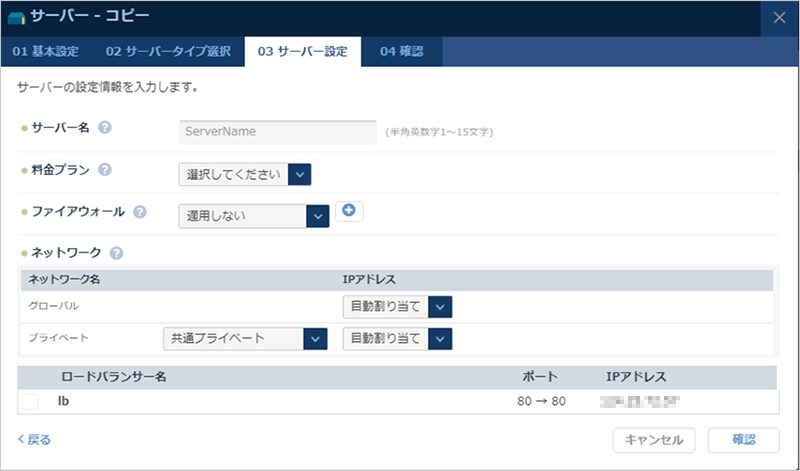Check the lb load balancer checkbox

30,402
